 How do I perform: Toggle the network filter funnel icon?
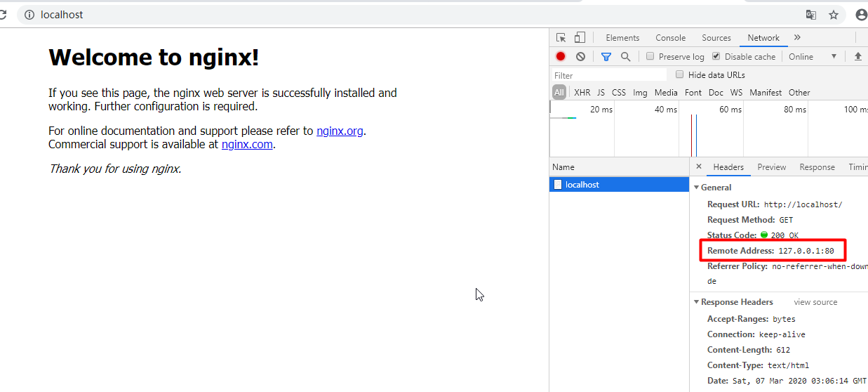point(606,56)
